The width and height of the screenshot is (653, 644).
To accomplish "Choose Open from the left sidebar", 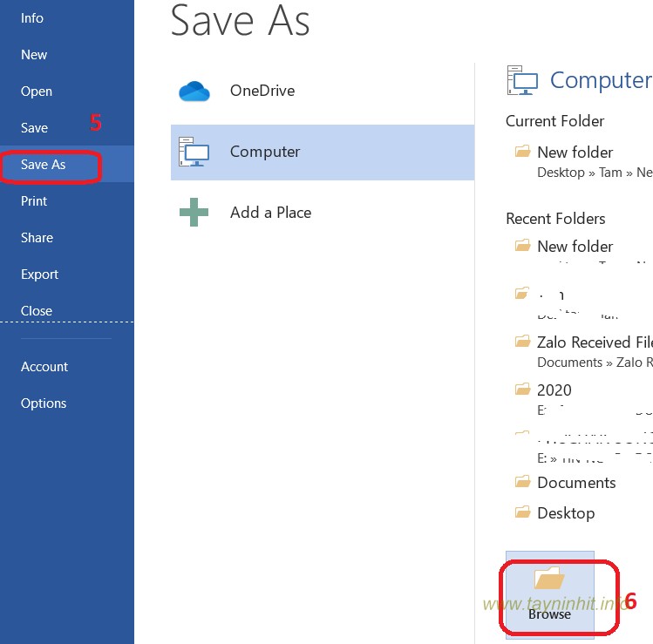I will click(37, 92).
